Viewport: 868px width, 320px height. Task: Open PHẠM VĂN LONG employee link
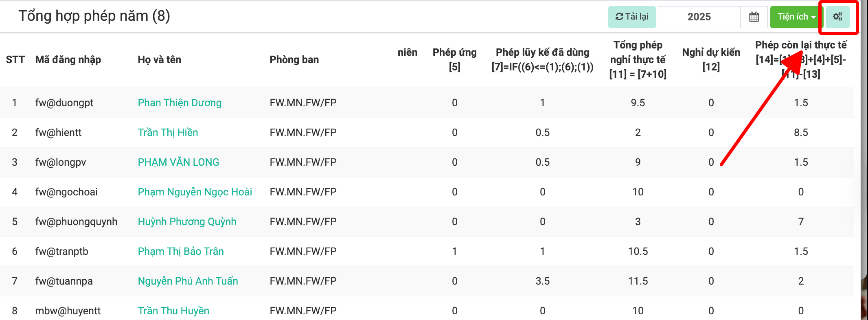[x=178, y=162]
